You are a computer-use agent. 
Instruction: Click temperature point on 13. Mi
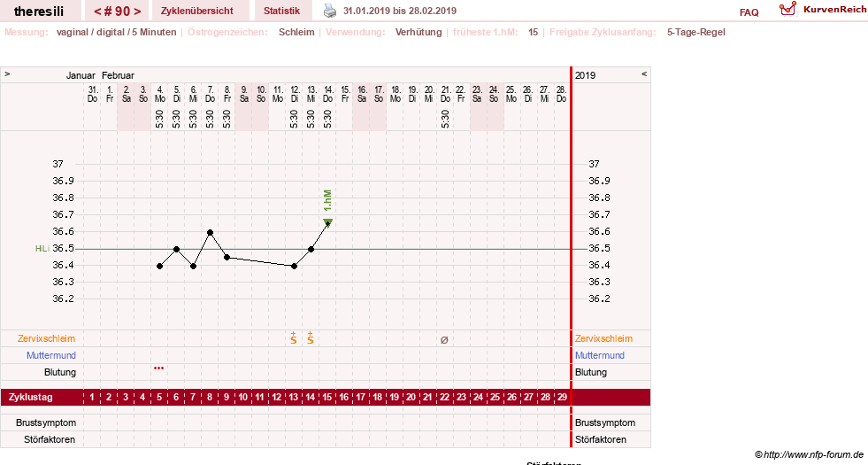[311, 250]
